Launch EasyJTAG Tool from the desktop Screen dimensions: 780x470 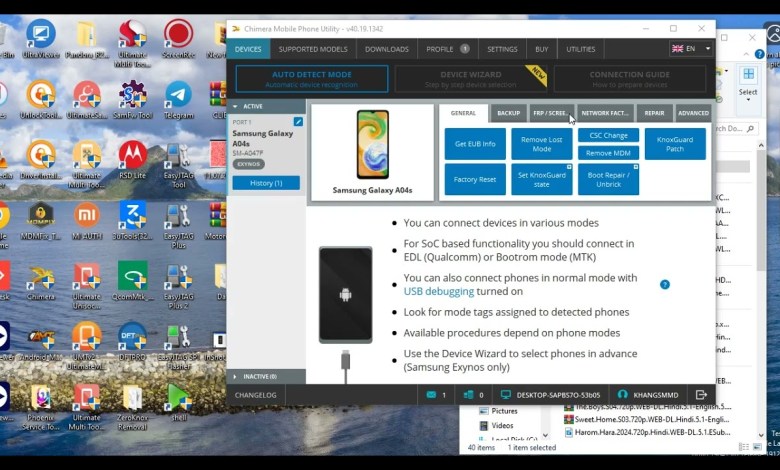tap(179, 165)
